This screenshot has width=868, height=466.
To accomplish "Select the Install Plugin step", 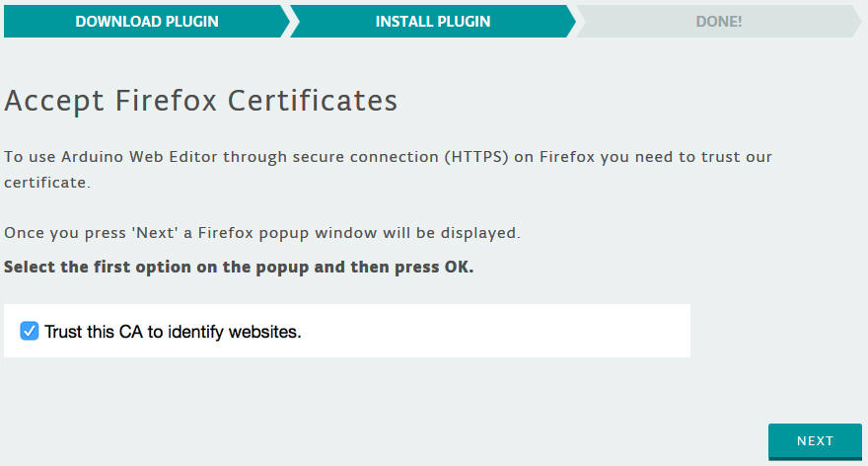I will [x=432, y=21].
